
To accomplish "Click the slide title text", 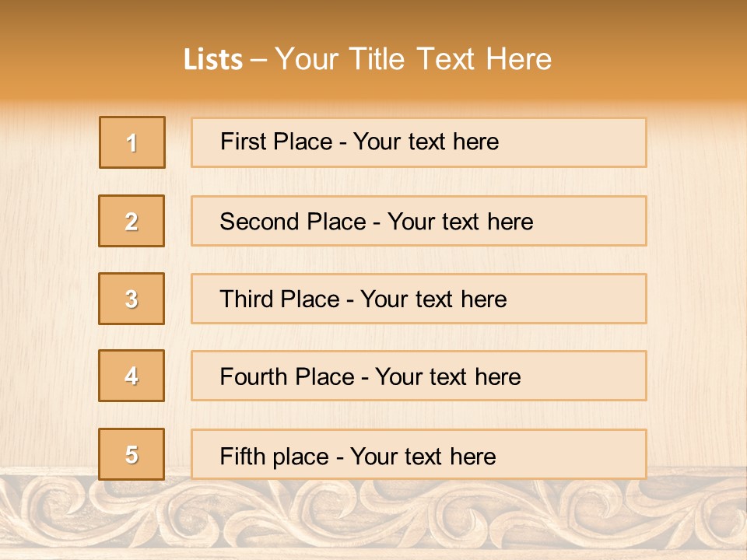I will pos(367,59).
